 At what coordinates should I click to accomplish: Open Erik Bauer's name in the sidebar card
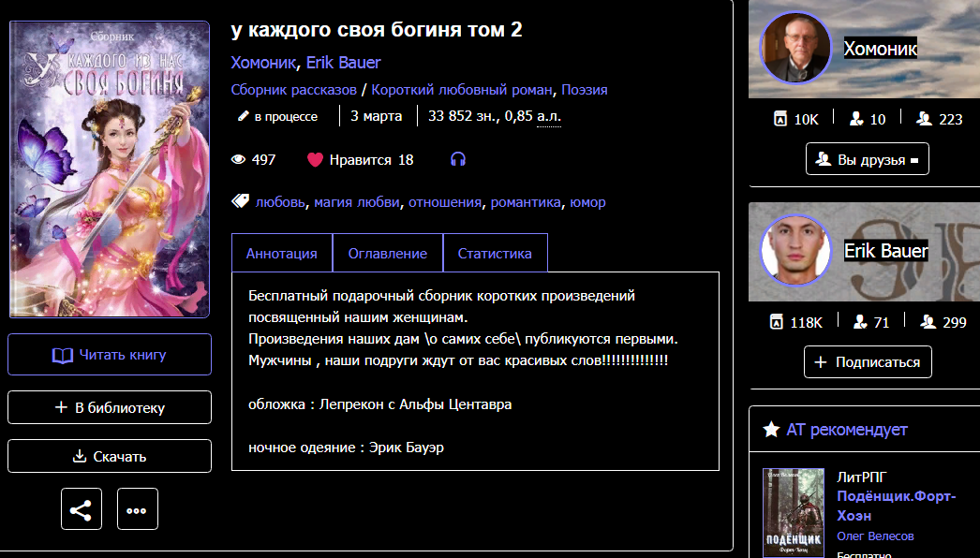(x=885, y=251)
